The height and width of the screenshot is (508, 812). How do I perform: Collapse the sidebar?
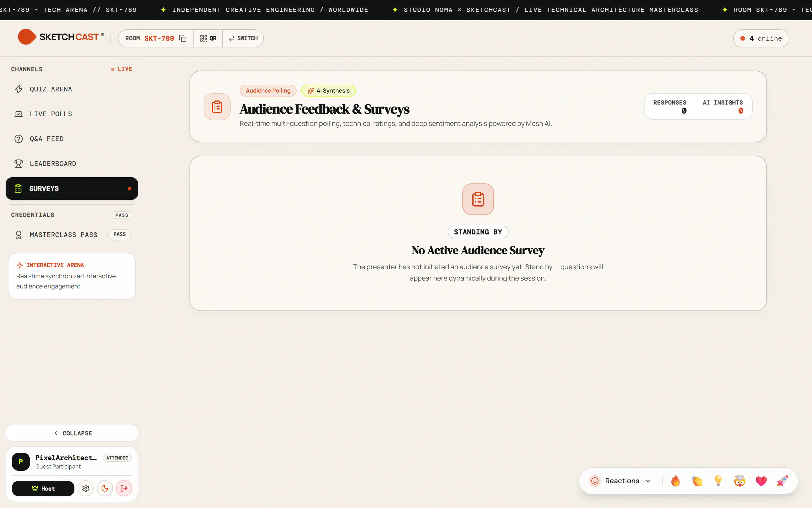pyautogui.click(x=72, y=433)
